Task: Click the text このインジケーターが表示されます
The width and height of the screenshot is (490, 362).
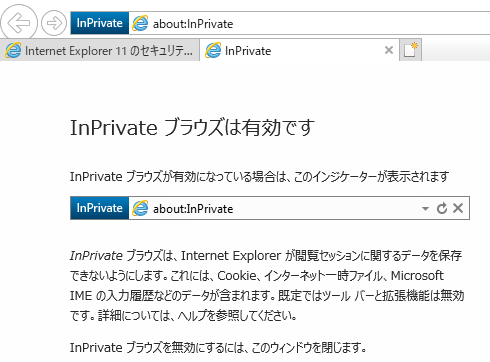Action: click(x=371, y=177)
